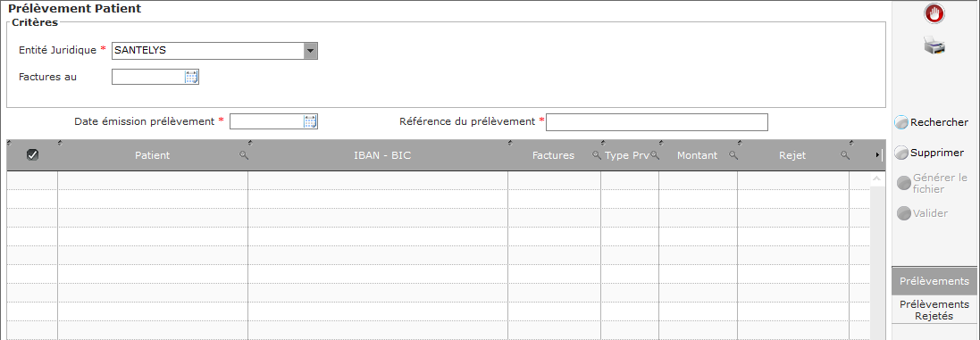
Task: Click the Rechercher button
Action: tap(932, 123)
